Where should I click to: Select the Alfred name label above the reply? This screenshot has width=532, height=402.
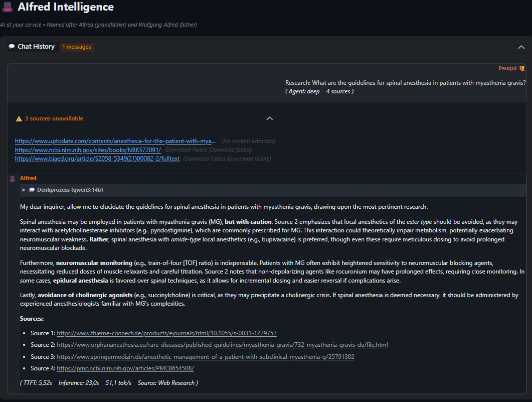click(x=28, y=178)
